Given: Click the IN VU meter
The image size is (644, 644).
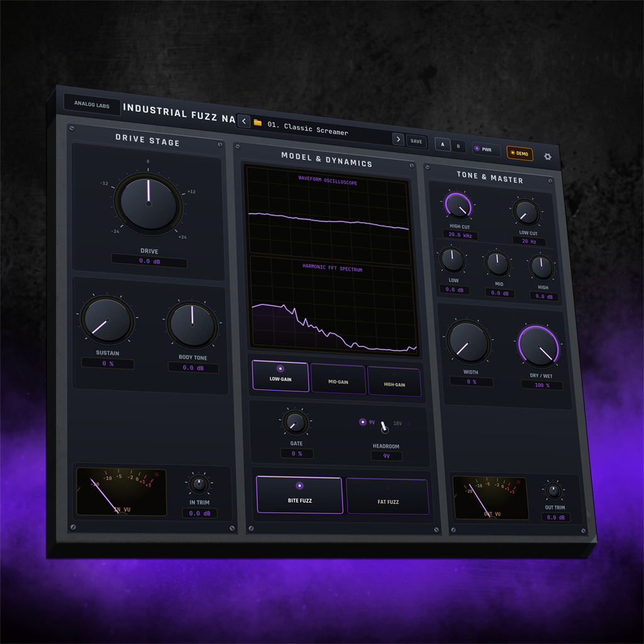Looking at the screenshot, I should pyautogui.click(x=121, y=491).
